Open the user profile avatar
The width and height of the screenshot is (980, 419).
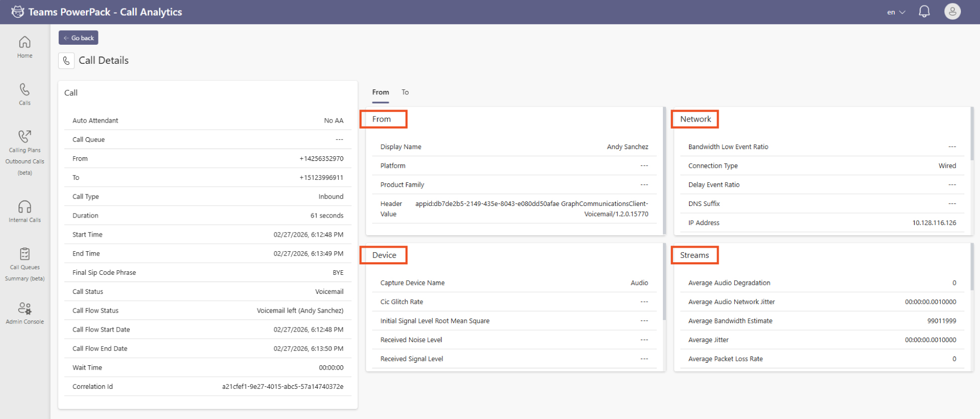[x=952, y=12]
